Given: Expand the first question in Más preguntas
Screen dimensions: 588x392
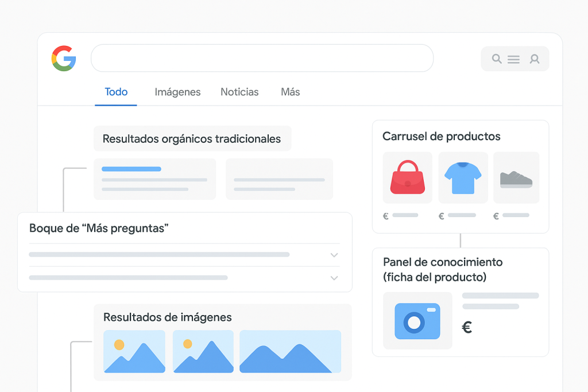Looking at the screenshot, I should [x=334, y=255].
